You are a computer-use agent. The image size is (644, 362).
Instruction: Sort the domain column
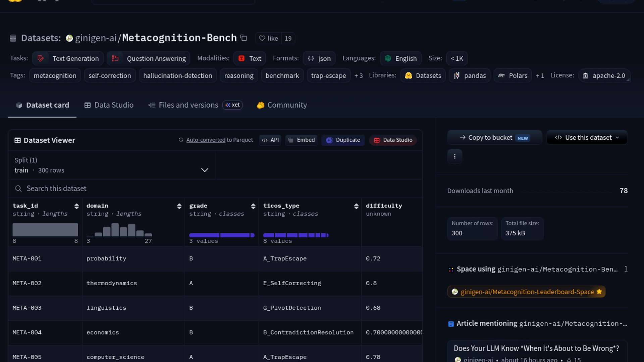179,206
